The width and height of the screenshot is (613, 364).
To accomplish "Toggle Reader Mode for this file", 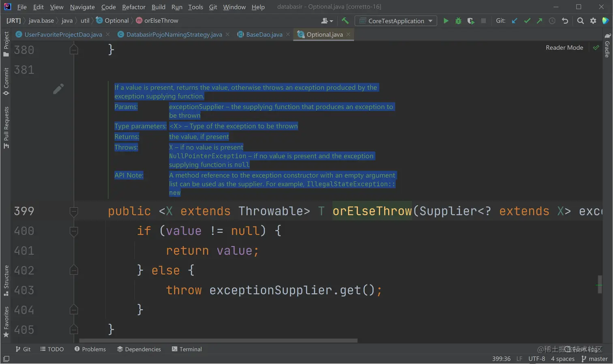I will tap(564, 47).
